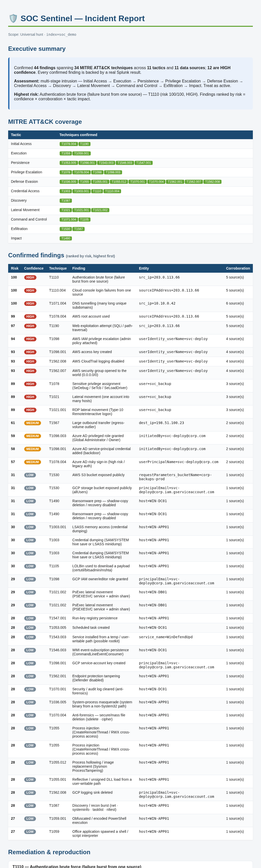Click the Corroboration column header

(x=238, y=268)
